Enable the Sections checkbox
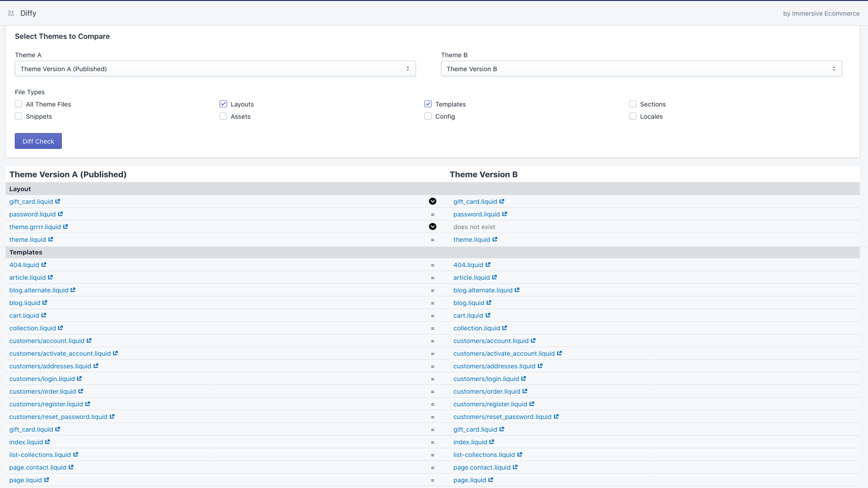868x488 pixels. [633, 104]
